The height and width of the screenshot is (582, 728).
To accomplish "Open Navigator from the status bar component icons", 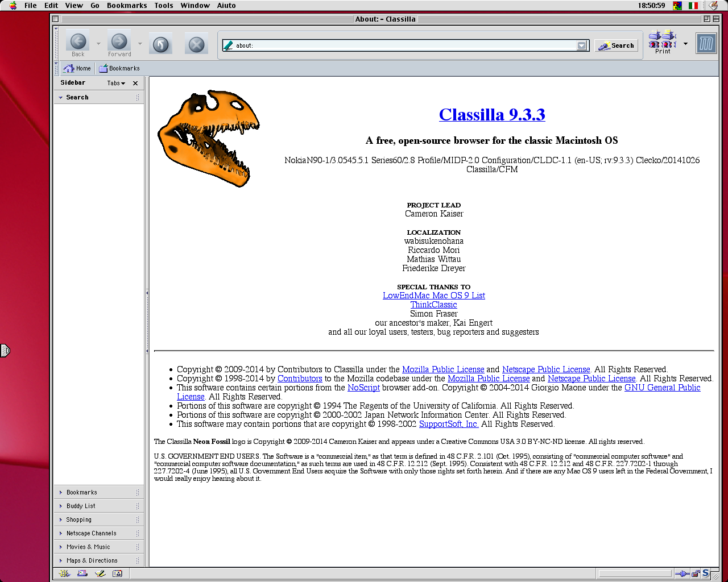I will pyautogui.click(x=64, y=573).
